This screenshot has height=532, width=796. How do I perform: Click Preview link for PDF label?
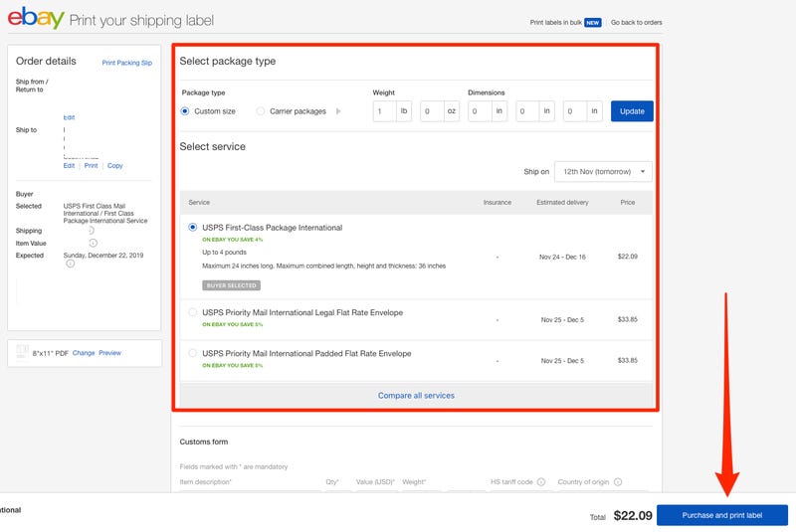(x=109, y=352)
